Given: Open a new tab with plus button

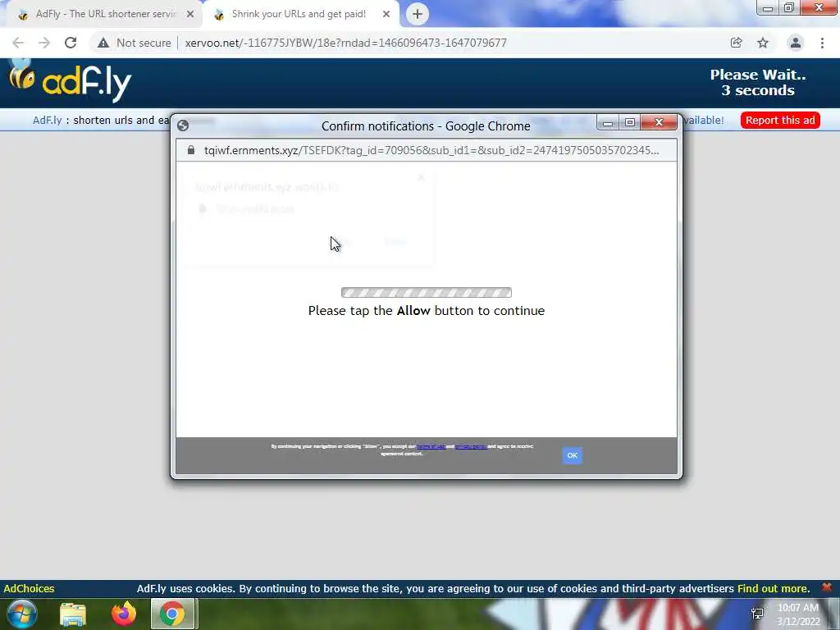Looking at the screenshot, I should [418, 14].
